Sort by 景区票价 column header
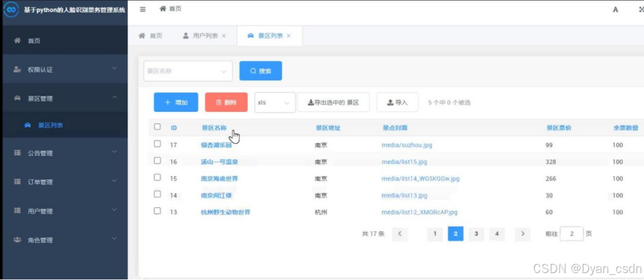Screen dimensions: 644x280 coord(559,128)
